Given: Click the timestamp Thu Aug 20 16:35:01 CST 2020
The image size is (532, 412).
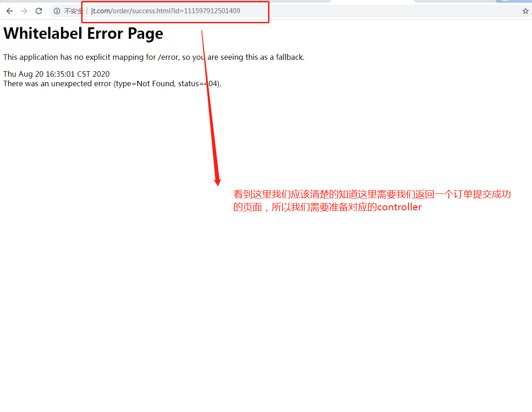Looking at the screenshot, I should [x=57, y=74].
